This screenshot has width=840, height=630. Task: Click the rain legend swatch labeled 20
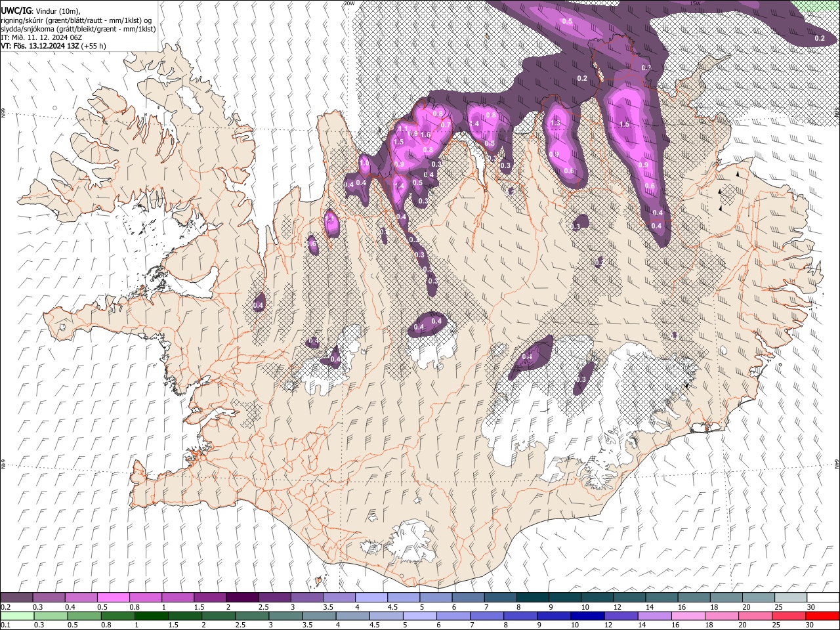point(755,616)
